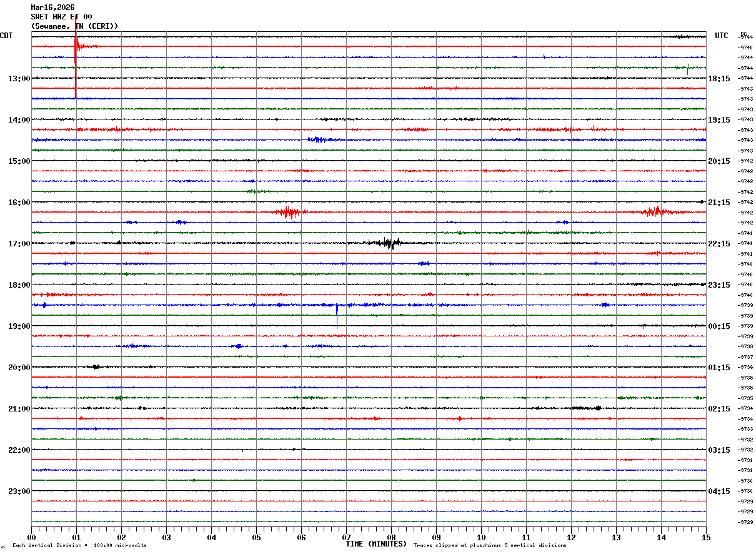Viewport: 756px width, 554px height.
Task: Click the DC offset value -9738
Action: point(746,347)
